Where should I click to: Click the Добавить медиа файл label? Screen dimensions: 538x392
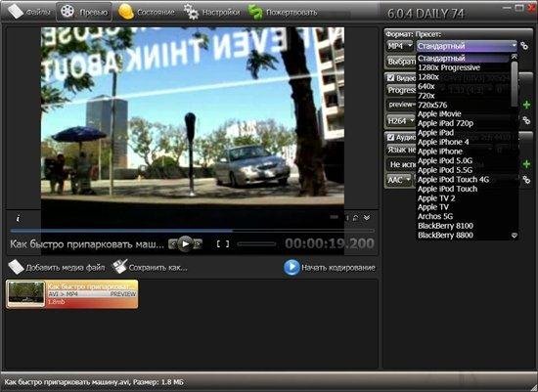pyautogui.click(x=66, y=268)
